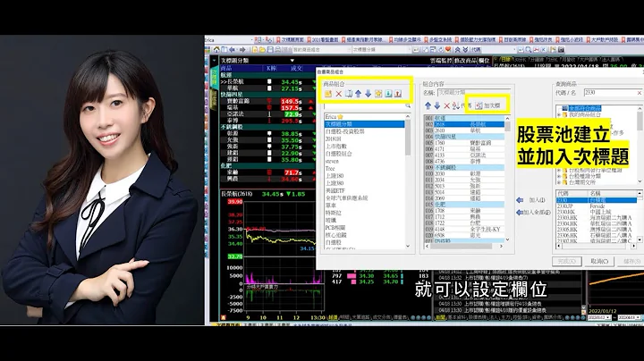Click the home icon in main toolbar
The image size is (644, 361).
tap(216, 50)
